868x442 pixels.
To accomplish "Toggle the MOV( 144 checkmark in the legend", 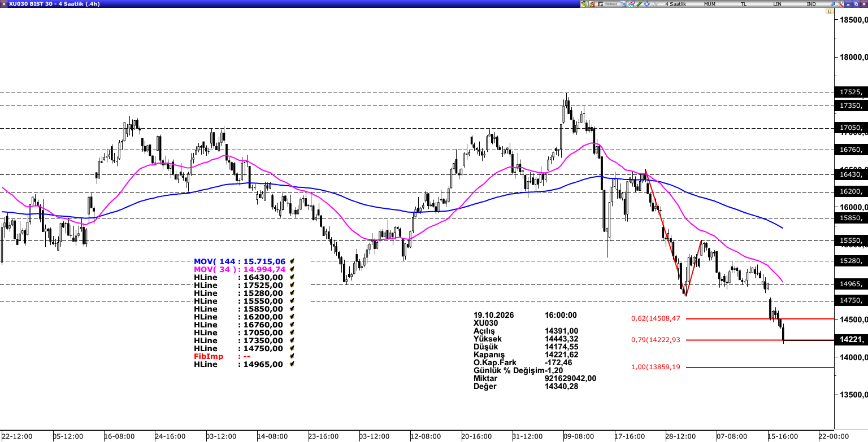I will point(292,261).
